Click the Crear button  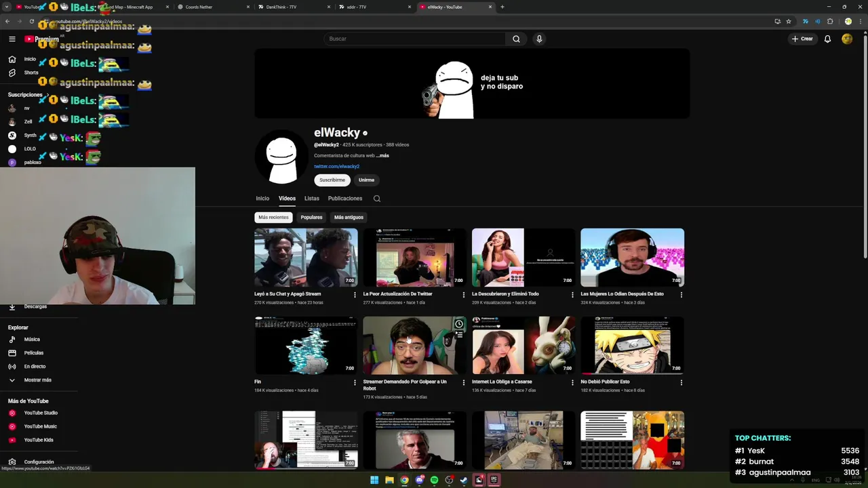(x=802, y=39)
